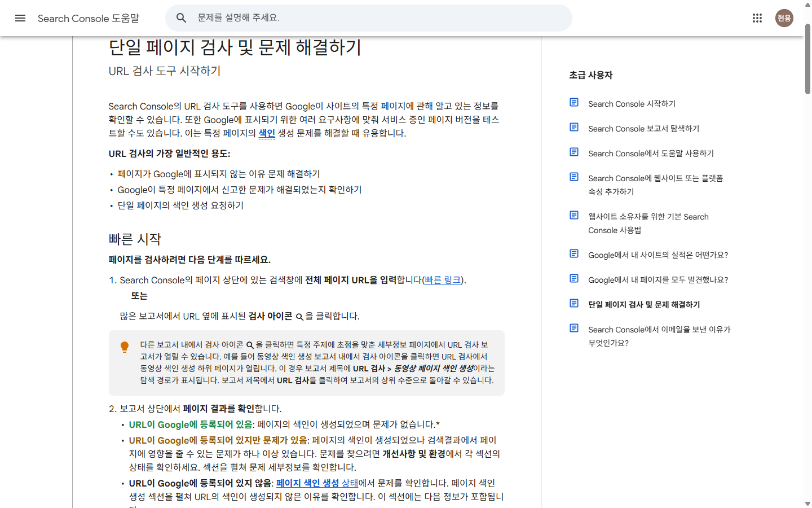Open 웹사이트 소유자를 위한 기본 Search Console 사용법
This screenshot has height=508, width=812.
(648, 224)
